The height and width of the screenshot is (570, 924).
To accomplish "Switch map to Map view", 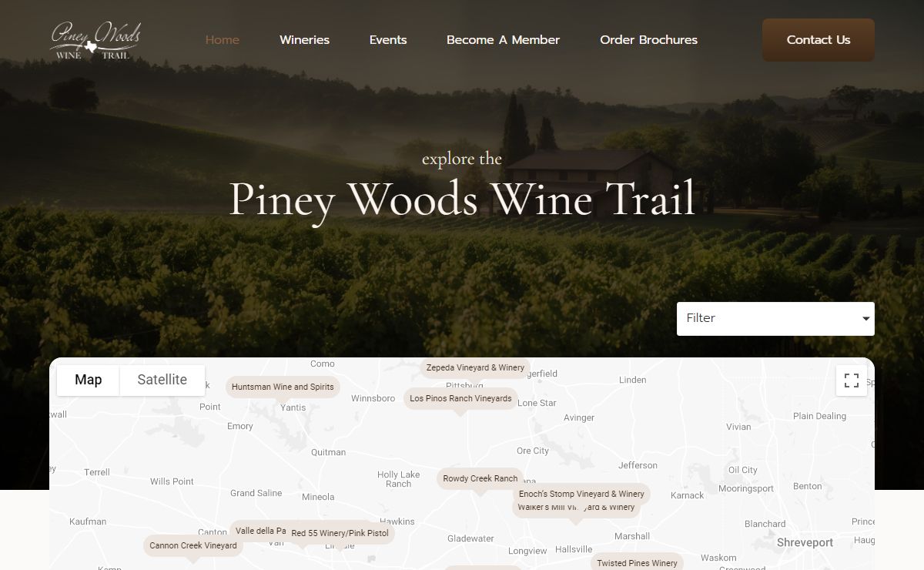I will click(89, 380).
